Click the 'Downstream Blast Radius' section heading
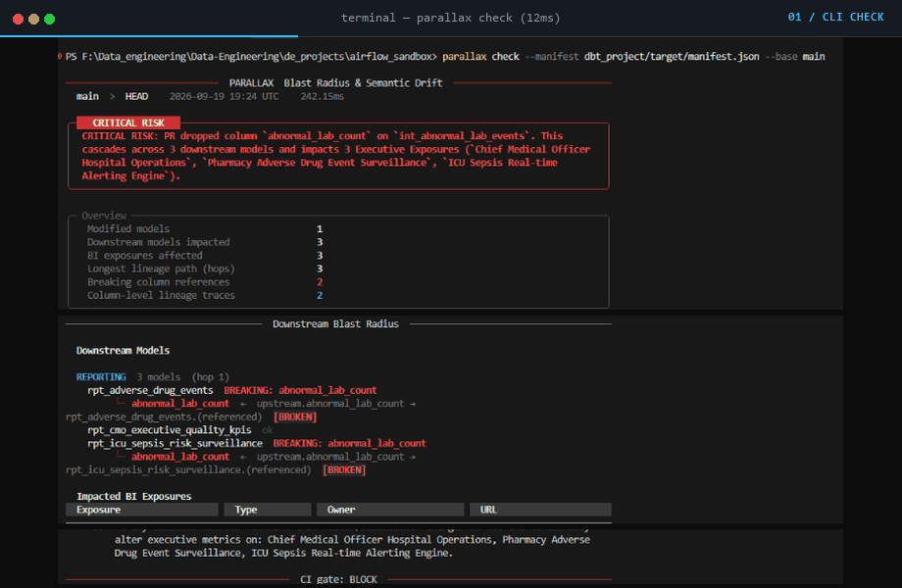This screenshot has height=588, width=902. pos(335,323)
